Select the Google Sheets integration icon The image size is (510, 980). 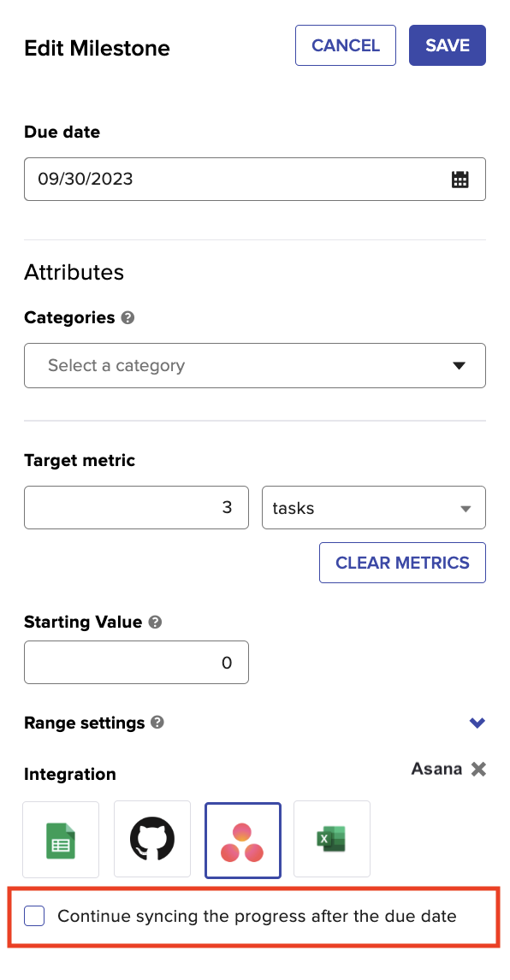(x=61, y=840)
